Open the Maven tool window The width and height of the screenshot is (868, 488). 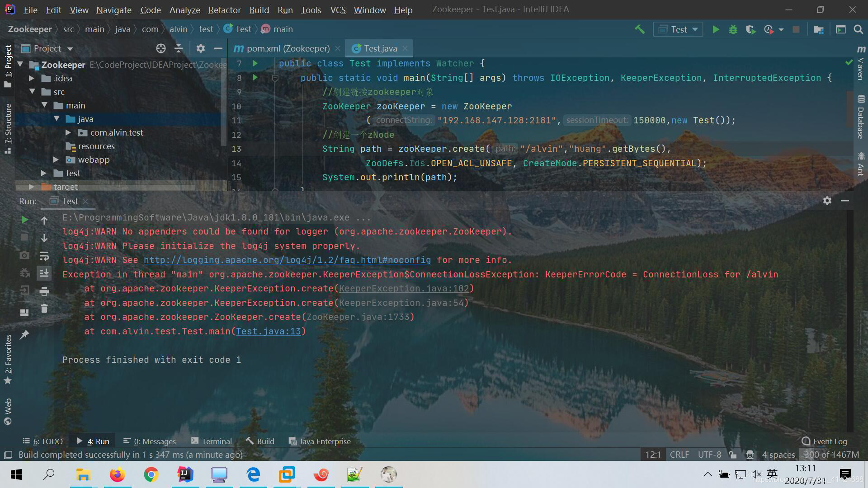861,63
